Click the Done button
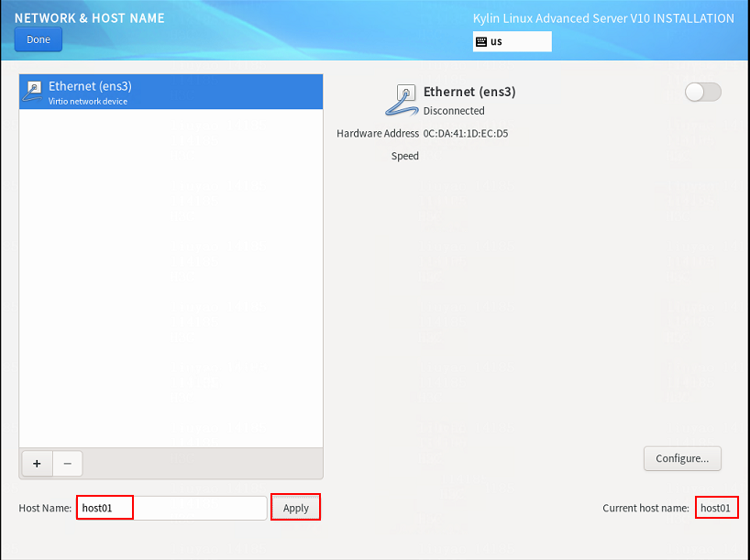750x560 pixels. click(39, 39)
